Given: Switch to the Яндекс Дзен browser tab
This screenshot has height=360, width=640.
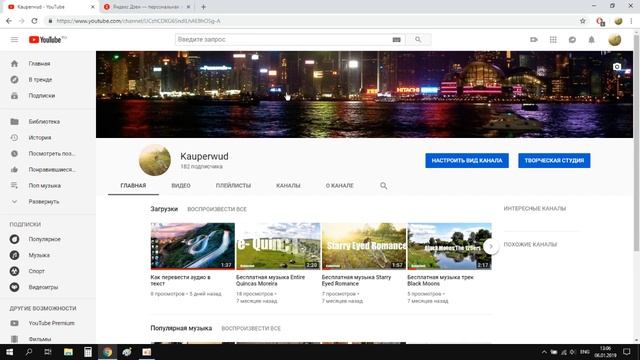Looking at the screenshot, I should tap(146, 7).
